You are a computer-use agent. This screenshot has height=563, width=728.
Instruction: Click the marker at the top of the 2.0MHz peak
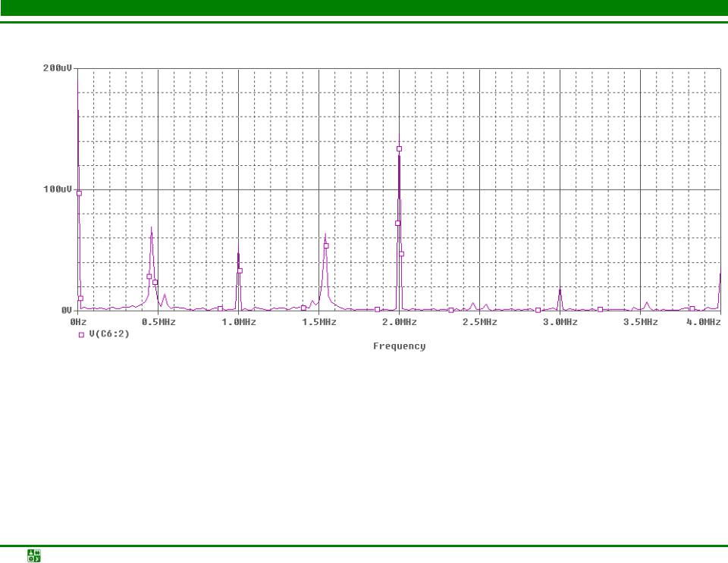[400, 149]
